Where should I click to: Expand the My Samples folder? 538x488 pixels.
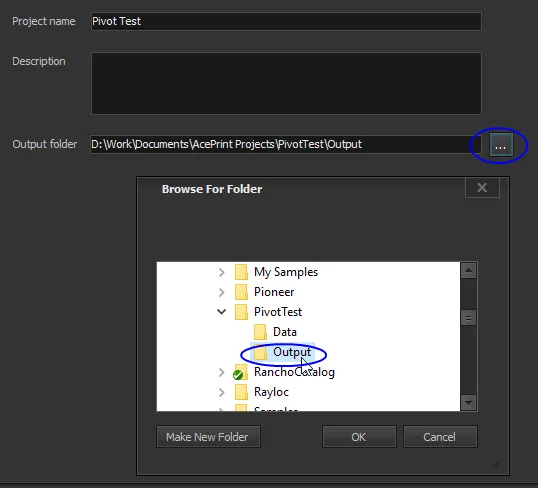(x=222, y=272)
